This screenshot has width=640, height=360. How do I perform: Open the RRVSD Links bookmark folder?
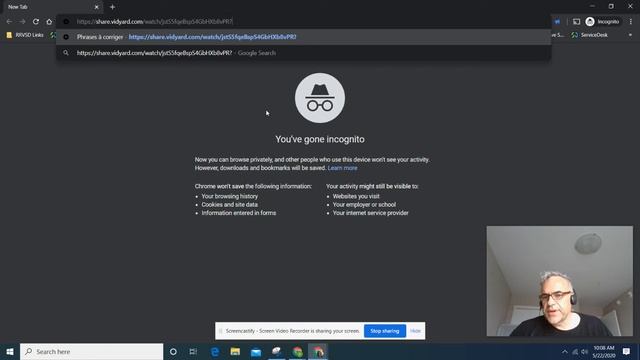click(25, 35)
